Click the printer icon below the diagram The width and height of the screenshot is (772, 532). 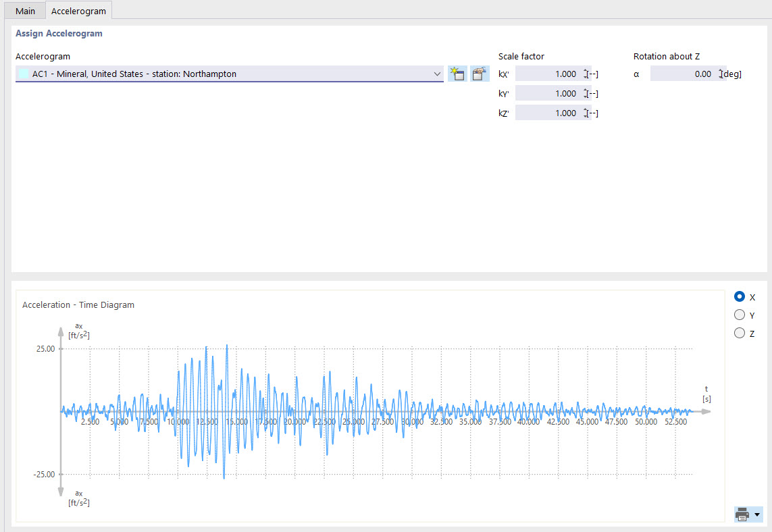click(742, 515)
